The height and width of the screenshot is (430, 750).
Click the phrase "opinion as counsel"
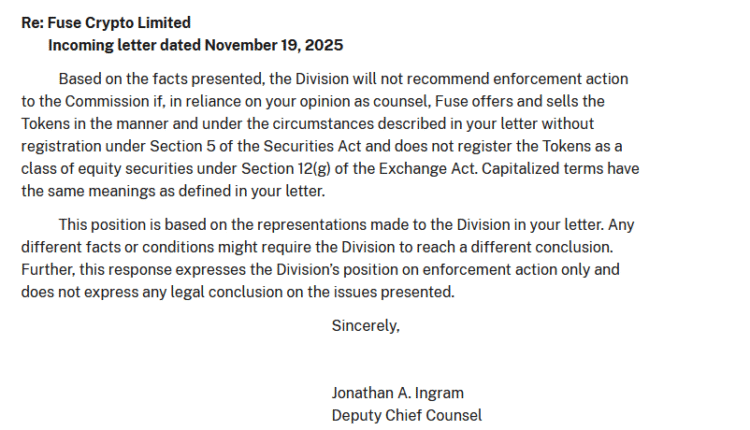[375, 102]
